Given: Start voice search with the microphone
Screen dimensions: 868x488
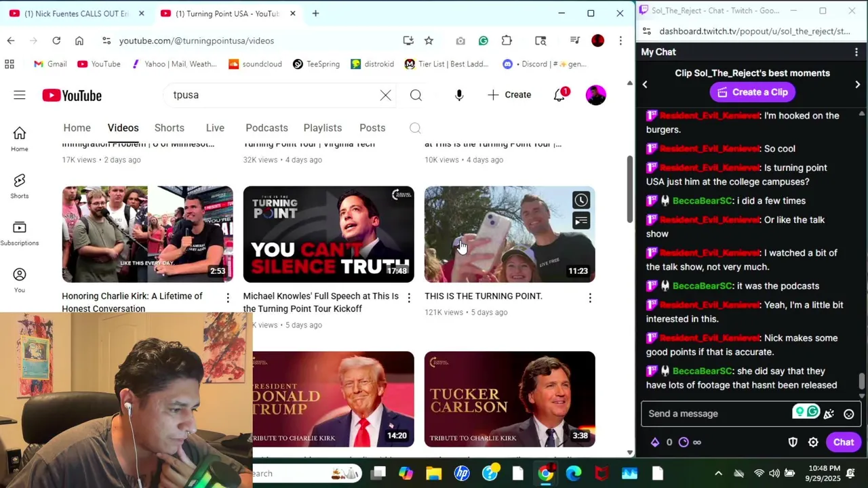Looking at the screenshot, I should (x=459, y=95).
